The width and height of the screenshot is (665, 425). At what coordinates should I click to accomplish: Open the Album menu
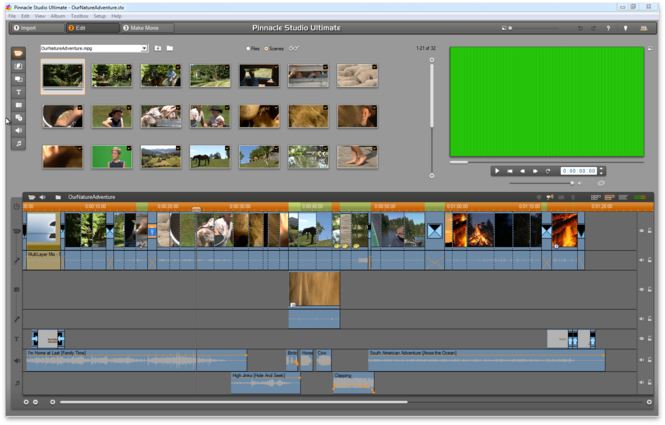point(58,16)
